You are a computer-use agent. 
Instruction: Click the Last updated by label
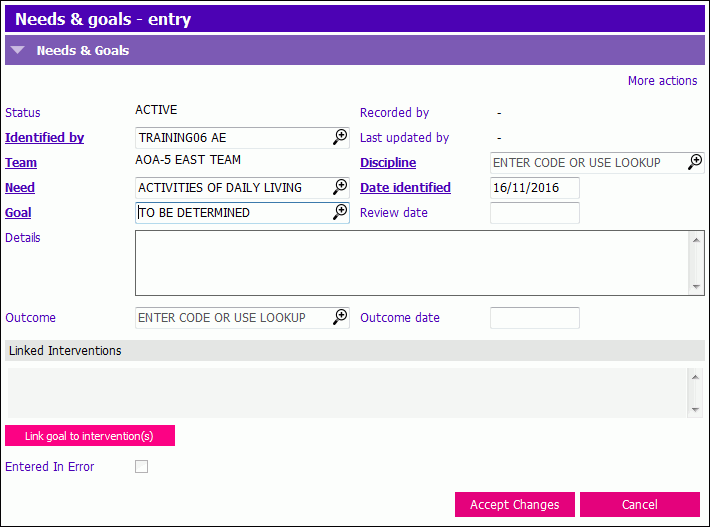point(404,137)
